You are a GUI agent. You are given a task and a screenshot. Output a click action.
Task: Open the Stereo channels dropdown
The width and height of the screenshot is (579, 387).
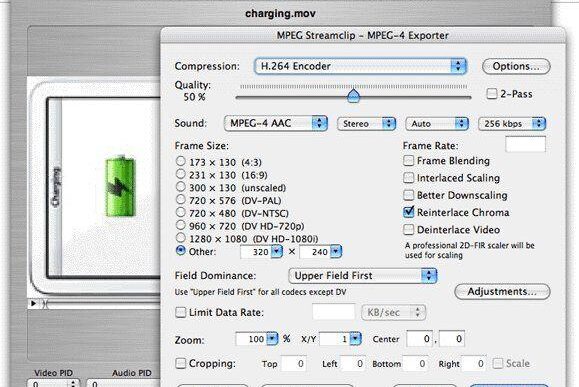(366, 124)
